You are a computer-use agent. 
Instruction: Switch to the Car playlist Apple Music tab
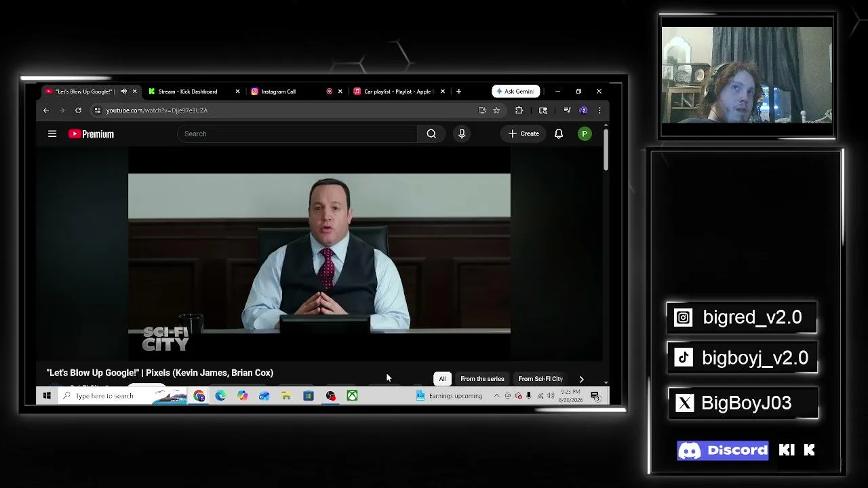pyautogui.click(x=397, y=91)
